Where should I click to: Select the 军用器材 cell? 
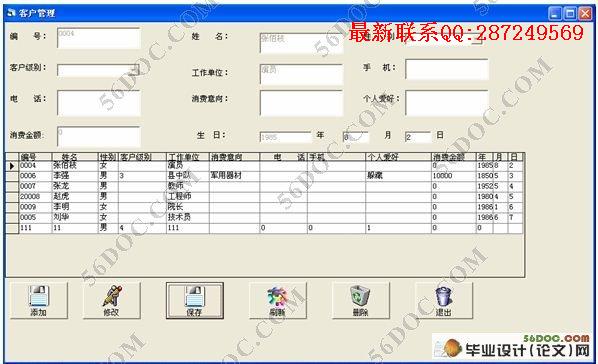point(234,176)
